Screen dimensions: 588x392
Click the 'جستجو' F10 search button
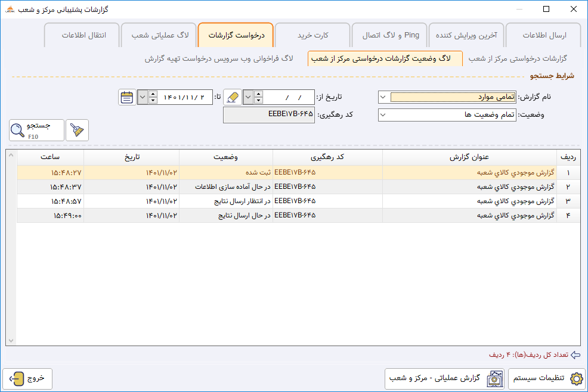tap(37, 130)
